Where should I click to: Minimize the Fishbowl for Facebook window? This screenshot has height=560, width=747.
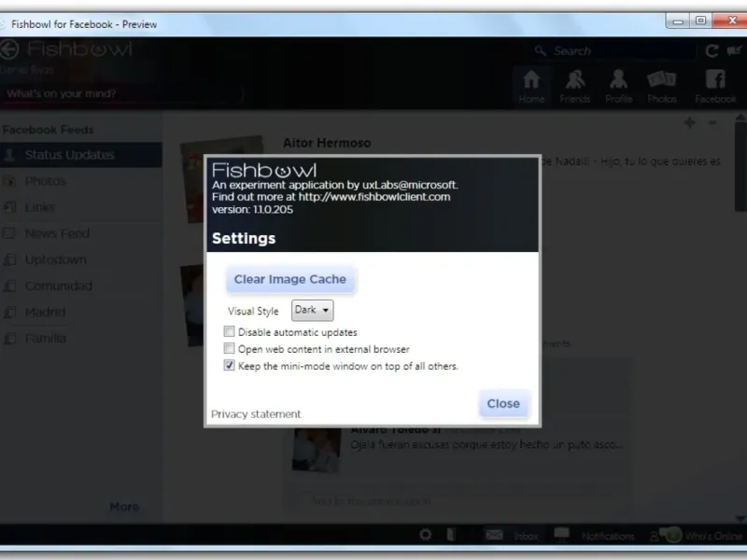point(679,21)
